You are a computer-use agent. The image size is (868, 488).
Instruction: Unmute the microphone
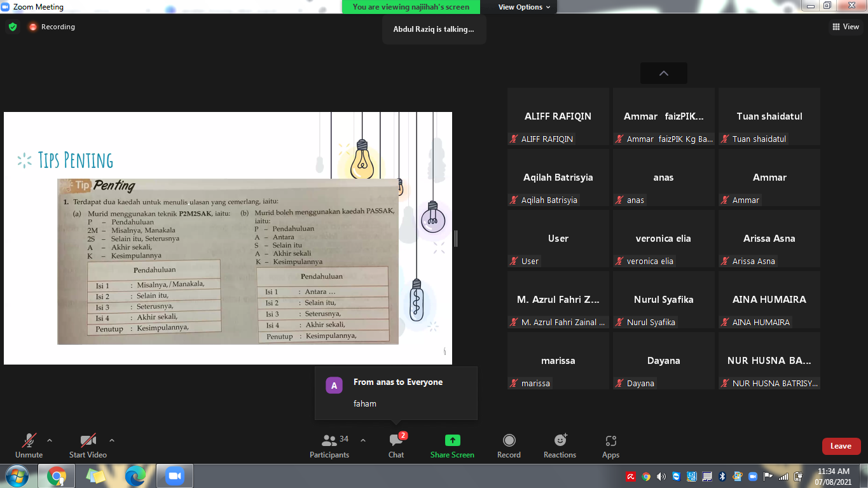click(x=29, y=441)
